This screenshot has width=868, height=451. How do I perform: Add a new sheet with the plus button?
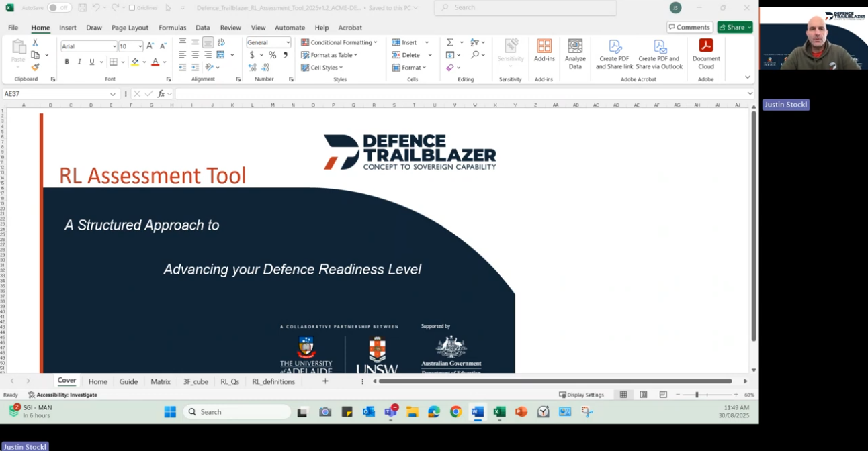(x=325, y=381)
